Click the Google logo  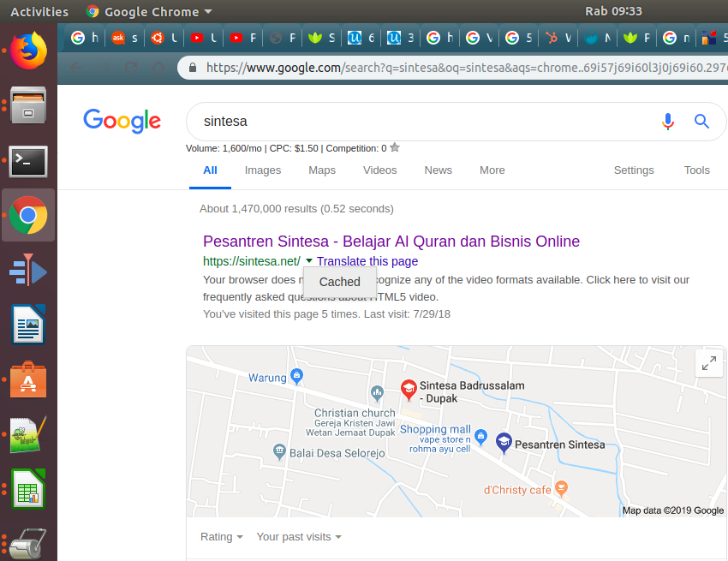coord(122,121)
